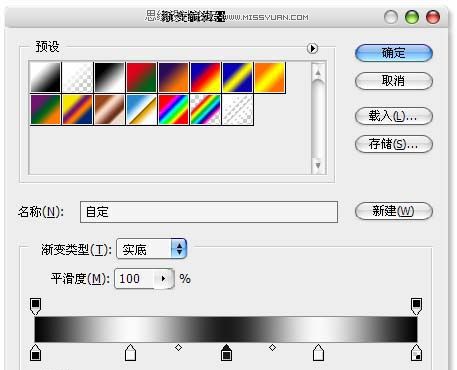Select the first white color stop
This screenshot has height=370, width=457.
pyautogui.click(x=130, y=353)
